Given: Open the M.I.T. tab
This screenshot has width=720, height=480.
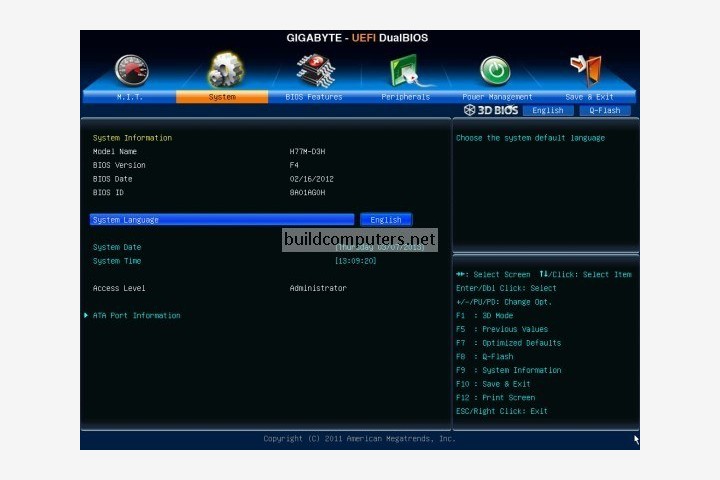Looking at the screenshot, I should (129, 97).
